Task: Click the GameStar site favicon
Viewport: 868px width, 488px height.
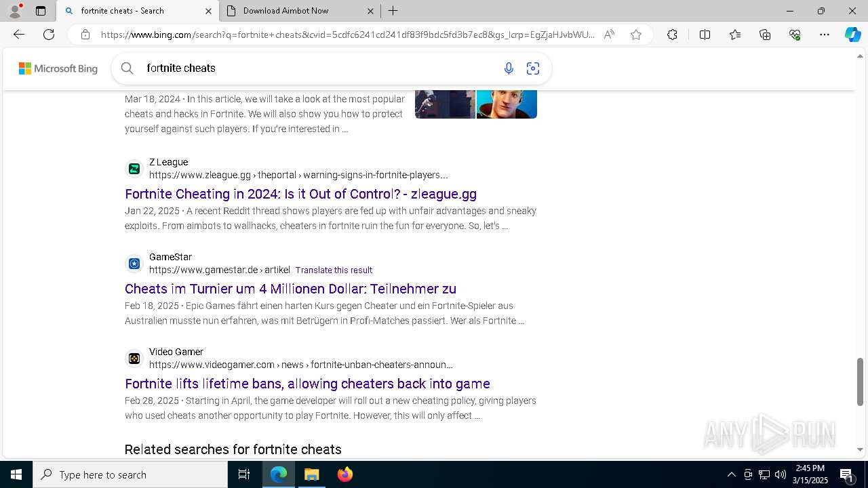Action: tap(134, 263)
